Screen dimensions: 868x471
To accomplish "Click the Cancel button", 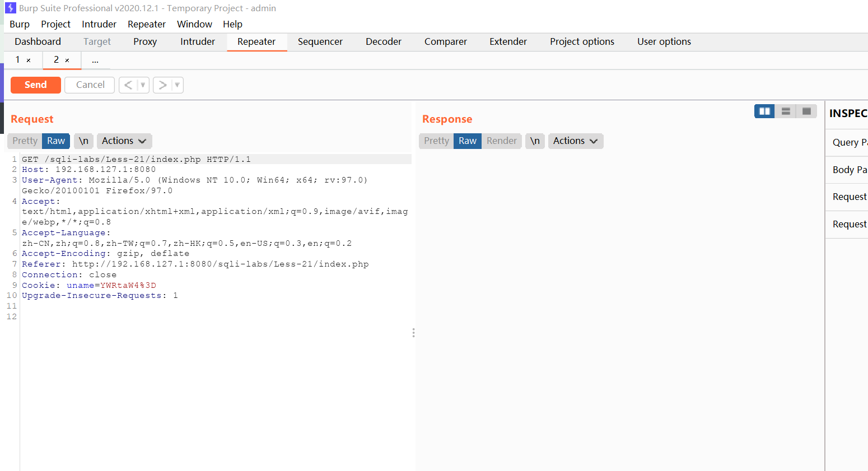I will (x=90, y=85).
